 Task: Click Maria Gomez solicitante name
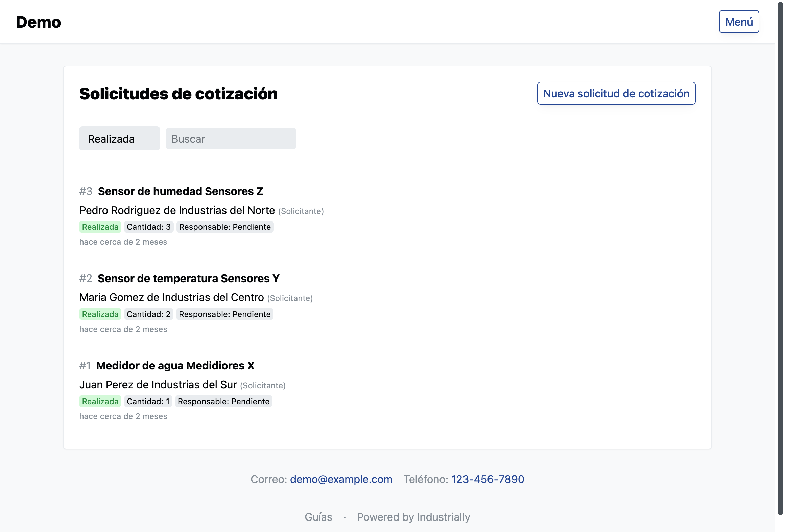[171, 297]
